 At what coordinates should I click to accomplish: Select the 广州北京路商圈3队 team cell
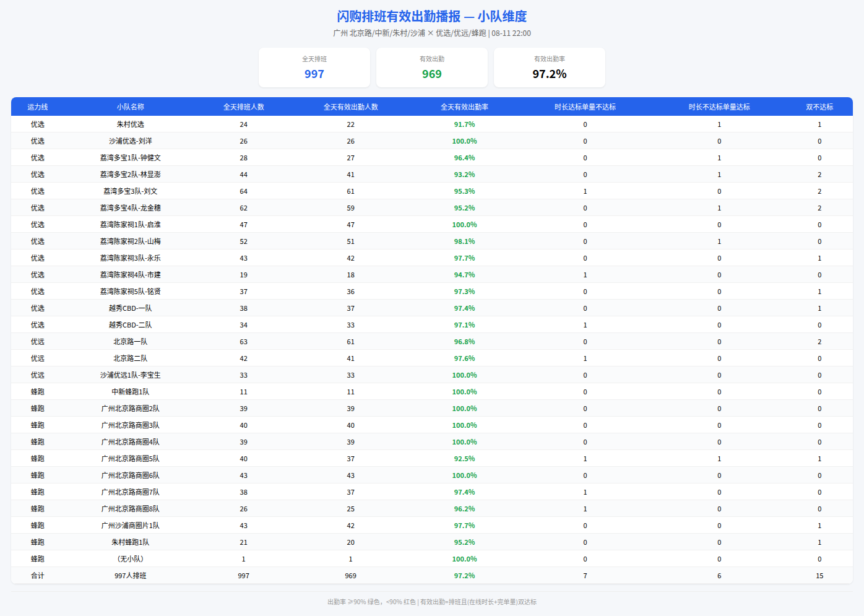click(131, 425)
